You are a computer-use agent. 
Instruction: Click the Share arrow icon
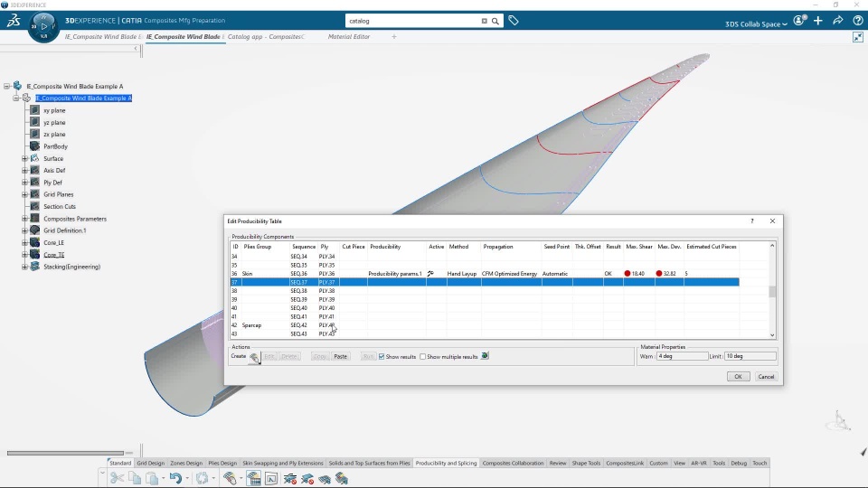(x=838, y=21)
